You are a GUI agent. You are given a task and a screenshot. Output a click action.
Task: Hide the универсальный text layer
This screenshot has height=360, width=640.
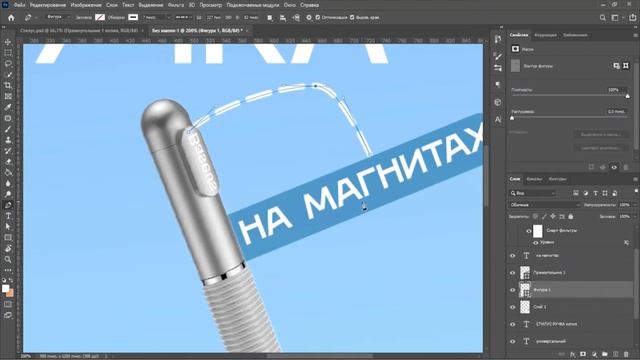[513, 341]
